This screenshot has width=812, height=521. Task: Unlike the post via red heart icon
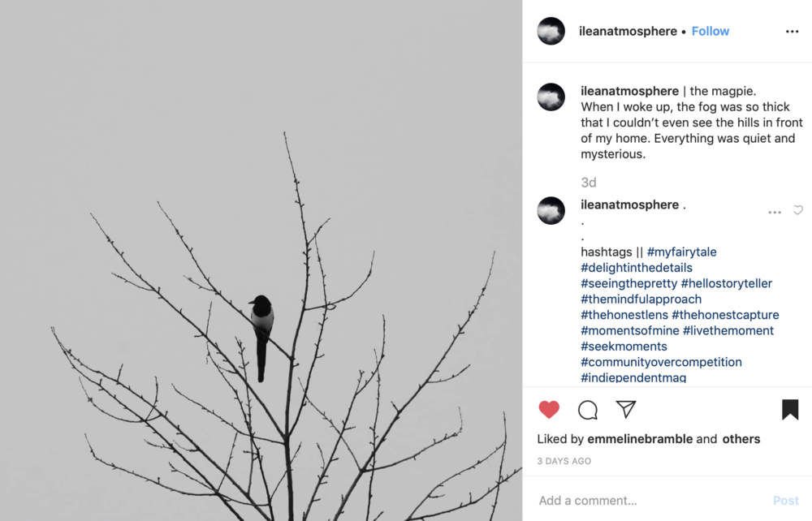point(549,410)
